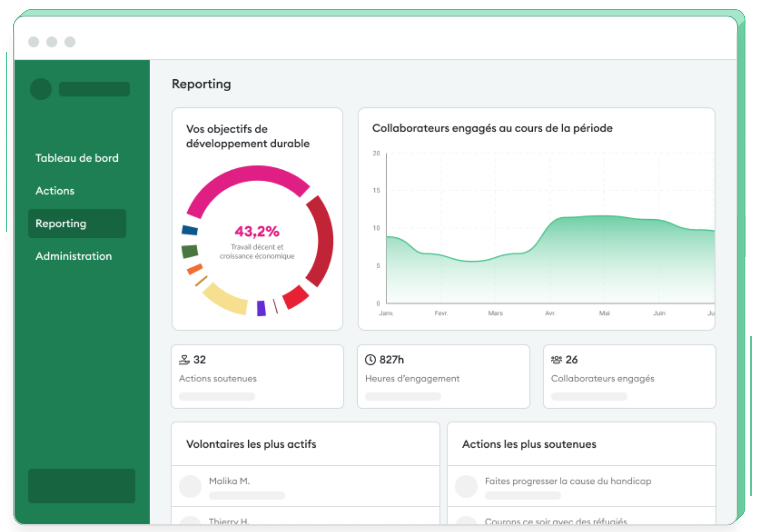This screenshot has width=760, height=532.
Task: Click the green action button at sidebar bottom
Action: 81,486
